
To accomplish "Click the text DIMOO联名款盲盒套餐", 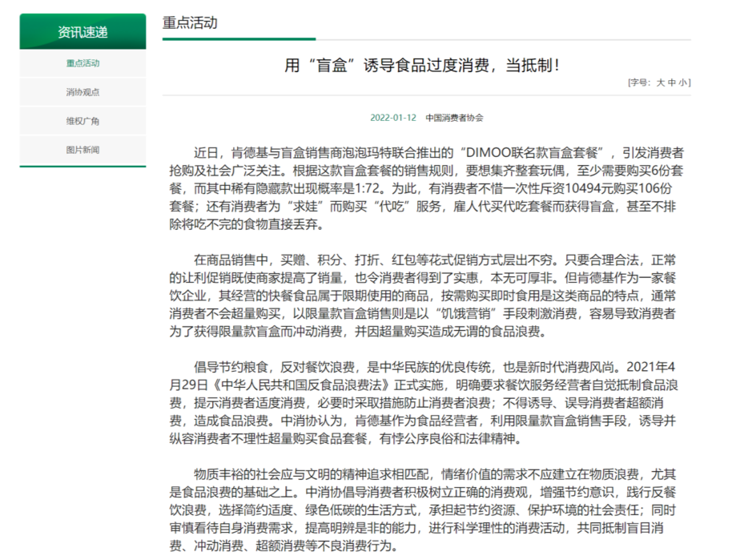I will (532, 152).
